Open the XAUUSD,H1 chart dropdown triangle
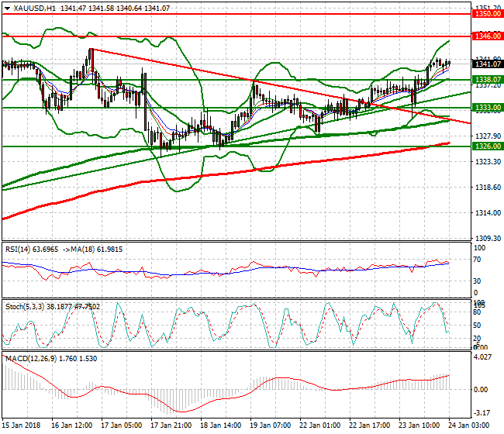Screen dimensions: 504x434 7,9
